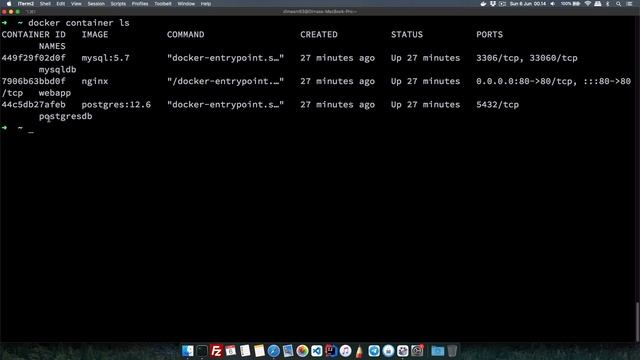The image size is (640, 360).
Task: Click container ID 44c5db27afeb
Action: (x=33, y=104)
